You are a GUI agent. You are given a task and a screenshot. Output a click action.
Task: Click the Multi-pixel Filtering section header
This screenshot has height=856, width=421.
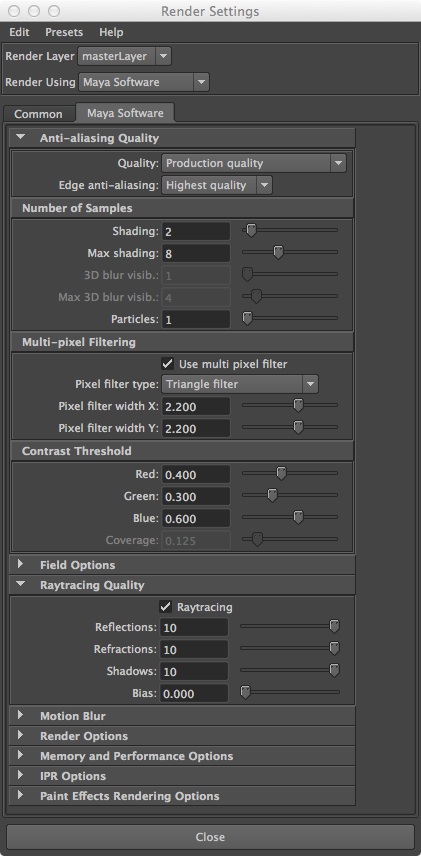point(182,342)
